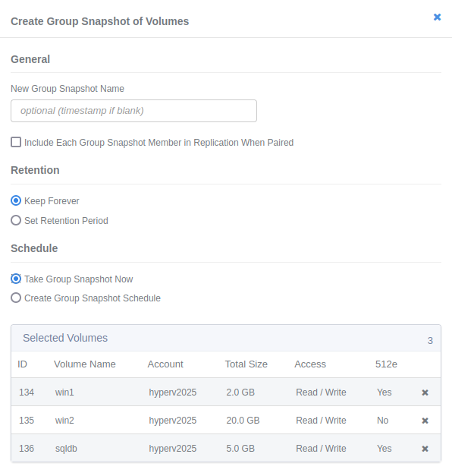
Task: Click hyperv2025 account in win1 row
Action: tap(173, 392)
